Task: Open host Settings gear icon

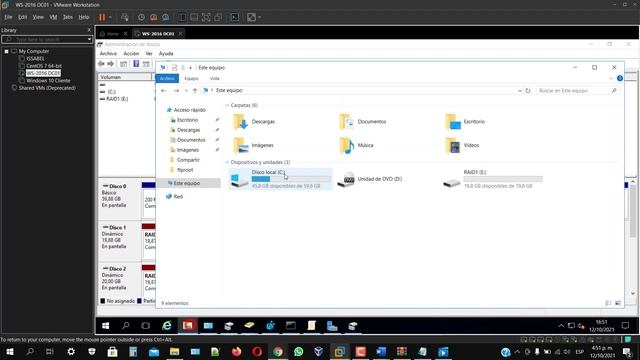Action: pyautogui.click(x=71, y=351)
